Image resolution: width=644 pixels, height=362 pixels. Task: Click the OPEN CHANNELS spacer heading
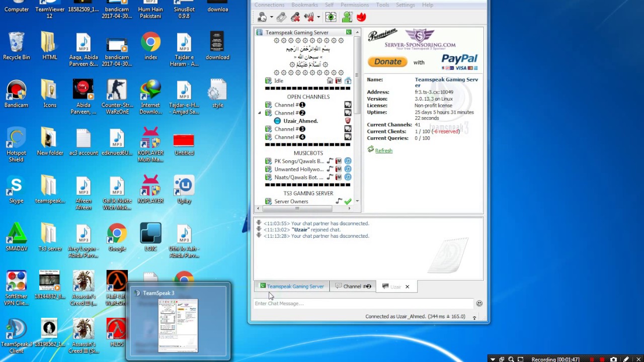[x=308, y=97]
